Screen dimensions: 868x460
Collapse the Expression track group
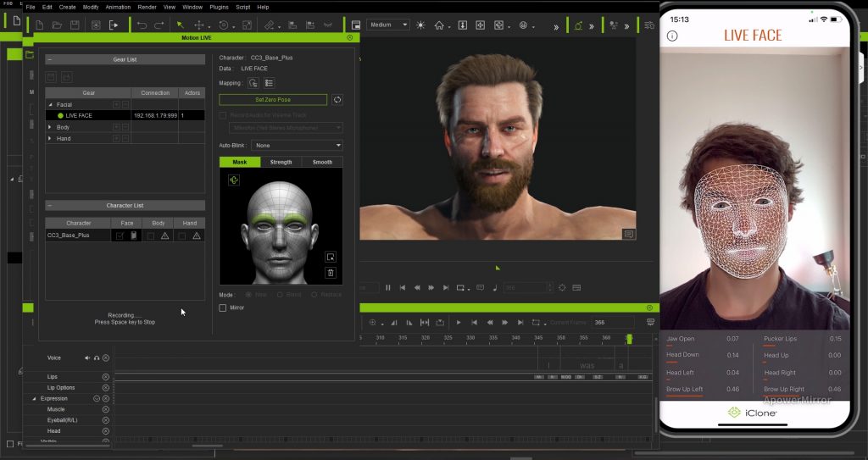34,398
